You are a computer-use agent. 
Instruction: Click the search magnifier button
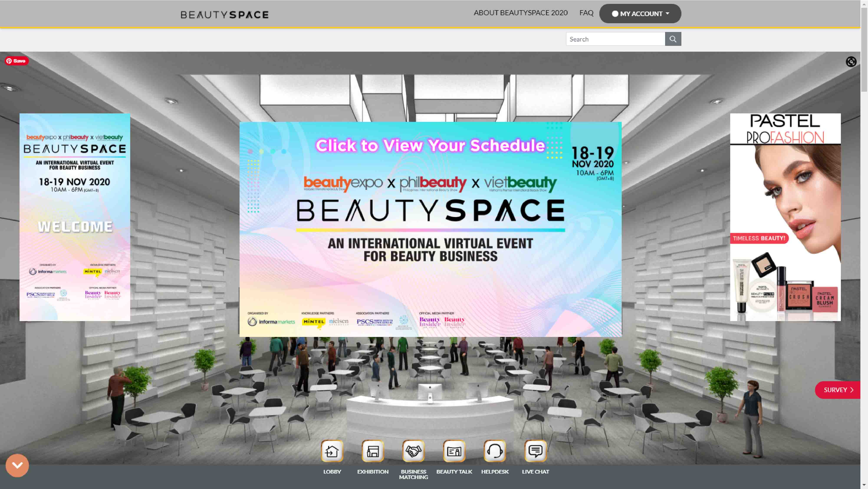673,39
